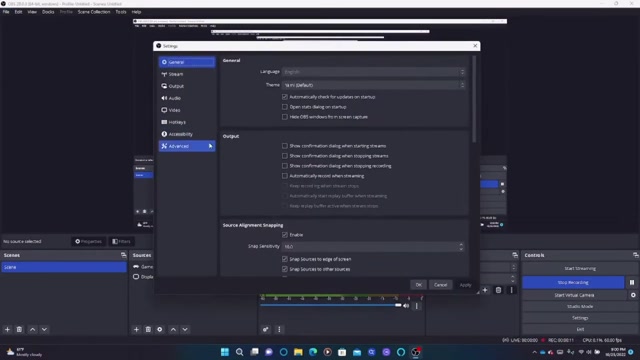Toggle Studio Mode in Controls
Viewport: 640px width, 360px height.
click(x=580, y=307)
